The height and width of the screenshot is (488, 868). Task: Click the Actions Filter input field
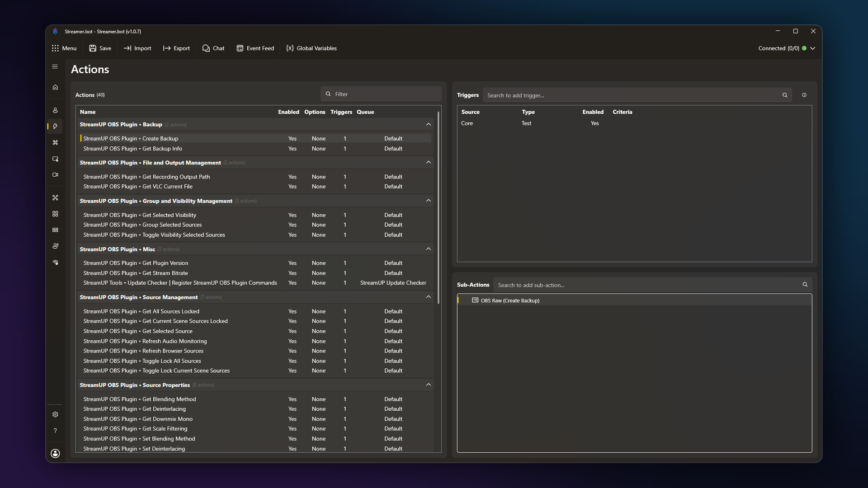pyautogui.click(x=381, y=94)
